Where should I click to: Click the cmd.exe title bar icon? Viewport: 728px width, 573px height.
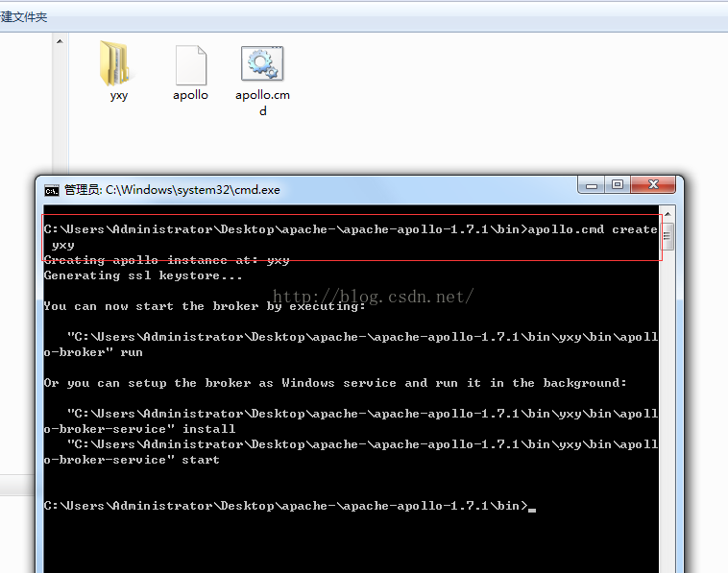52,190
